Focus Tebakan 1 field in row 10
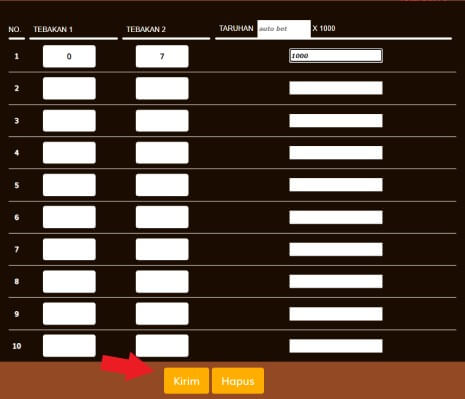This screenshot has height=399, width=465. [69, 346]
